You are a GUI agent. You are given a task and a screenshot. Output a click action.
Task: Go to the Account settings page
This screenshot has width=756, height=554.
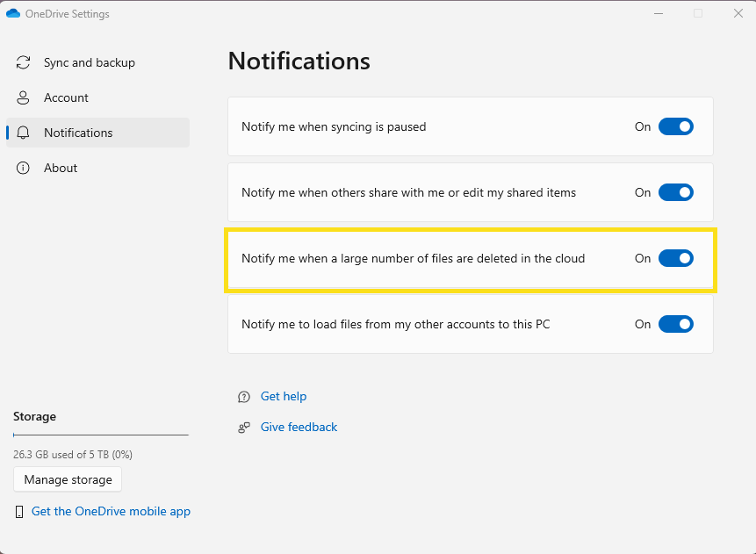97,97
